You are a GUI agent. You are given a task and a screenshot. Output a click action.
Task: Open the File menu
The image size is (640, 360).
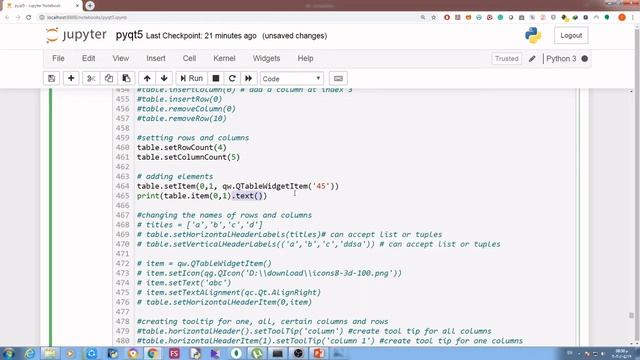pos(58,58)
